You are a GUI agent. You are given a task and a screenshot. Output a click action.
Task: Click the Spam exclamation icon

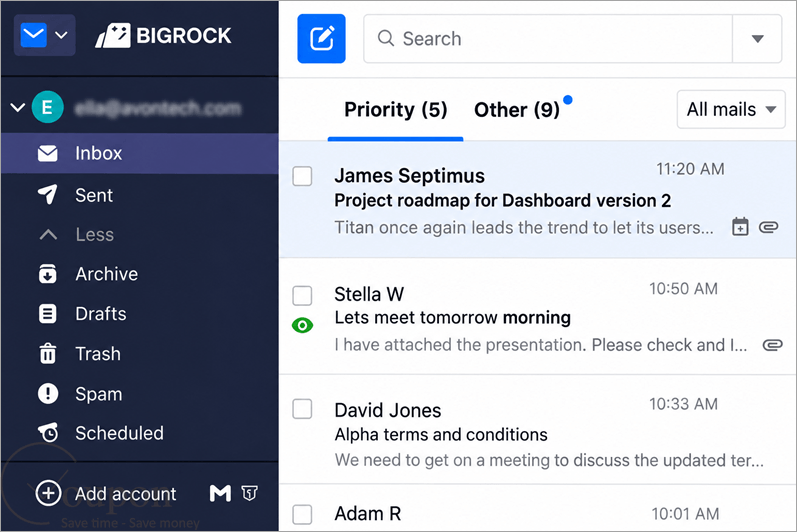click(48, 394)
